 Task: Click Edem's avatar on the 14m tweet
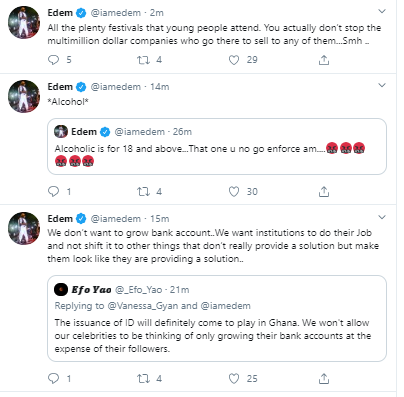[24, 96]
